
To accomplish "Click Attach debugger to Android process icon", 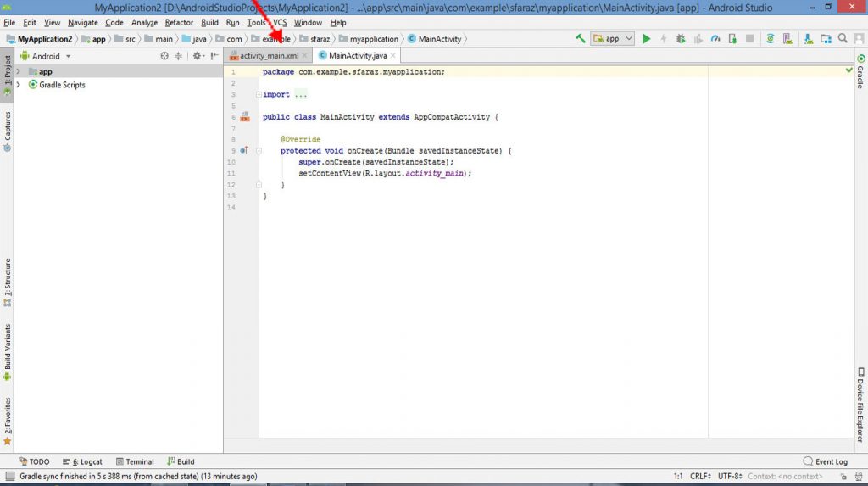I will click(732, 39).
